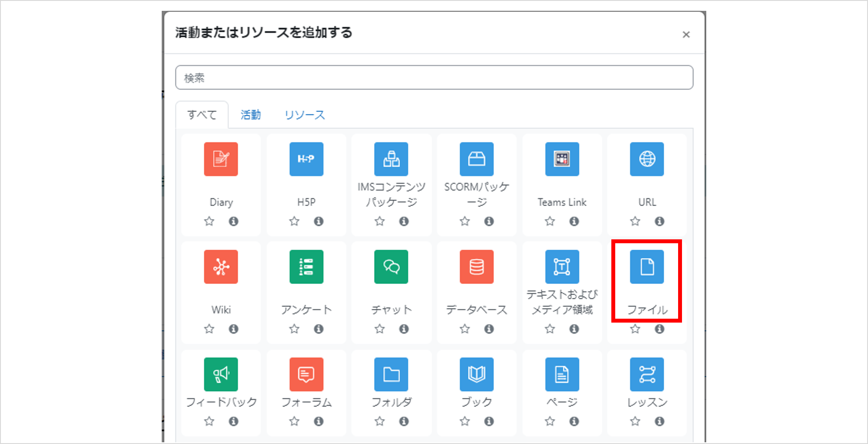Switch to the 活動 tab
Image resolution: width=868 pixels, height=444 pixels.
click(251, 115)
